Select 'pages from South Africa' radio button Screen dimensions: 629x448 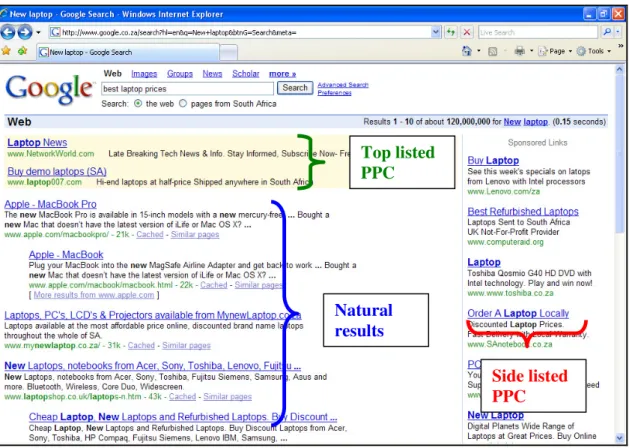coord(183,103)
